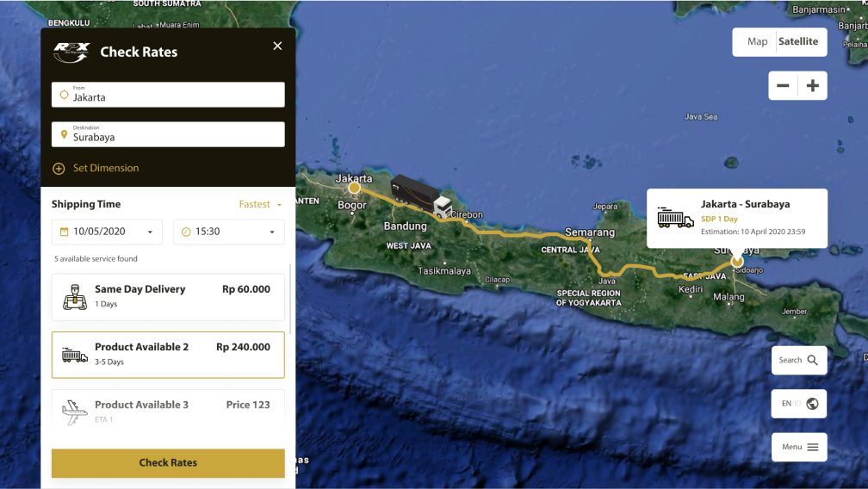Screen dimensions: 868x489
Task: Toggle language with EN ID globe button
Action: click(799, 404)
